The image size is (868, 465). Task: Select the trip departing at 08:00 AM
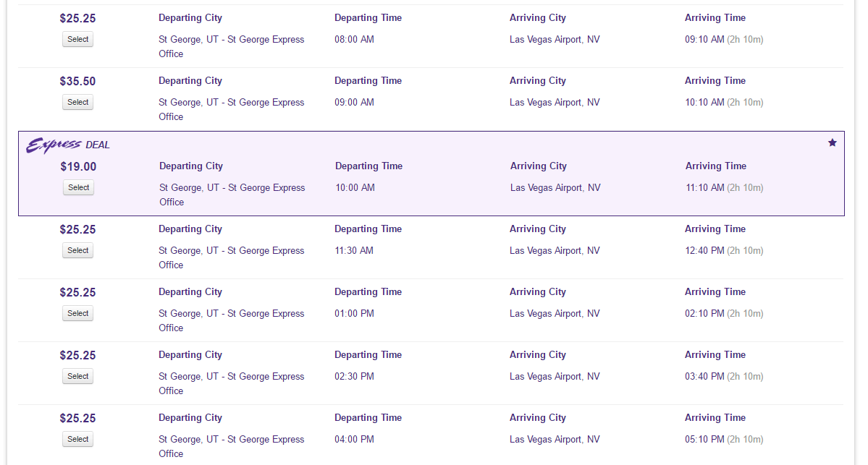[x=77, y=40]
